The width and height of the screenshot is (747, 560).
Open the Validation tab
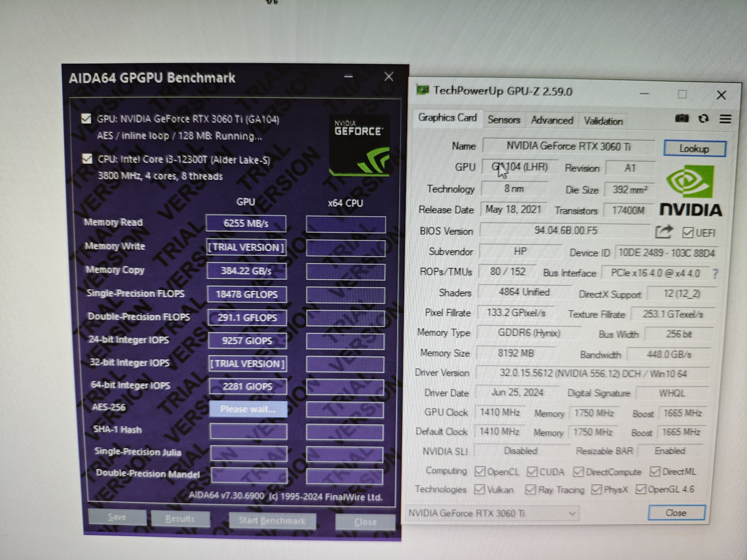click(x=603, y=121)
